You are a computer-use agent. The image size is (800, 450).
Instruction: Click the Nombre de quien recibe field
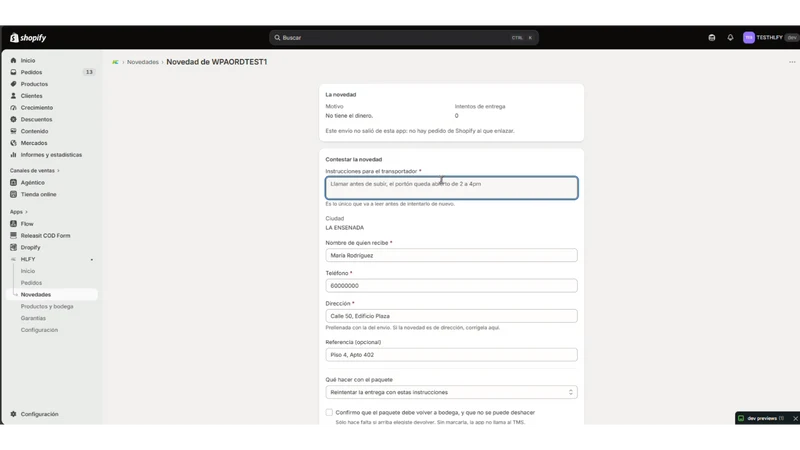click(x=452, y=255)
